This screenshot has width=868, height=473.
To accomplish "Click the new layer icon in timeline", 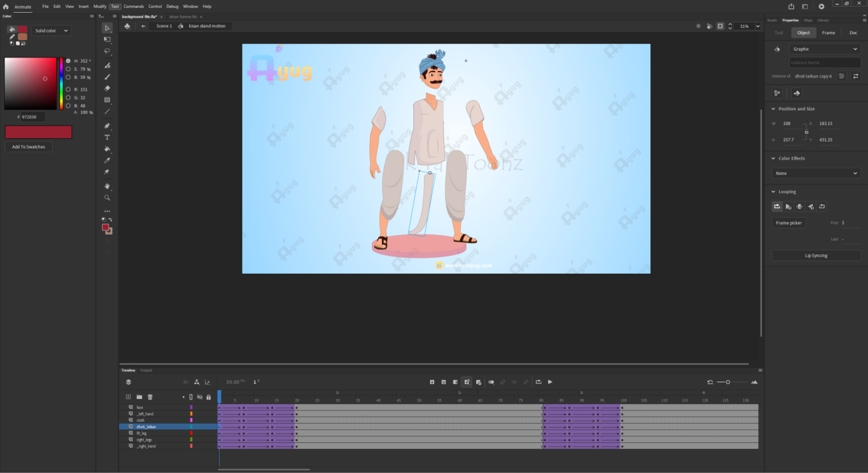I will [128, 397].
